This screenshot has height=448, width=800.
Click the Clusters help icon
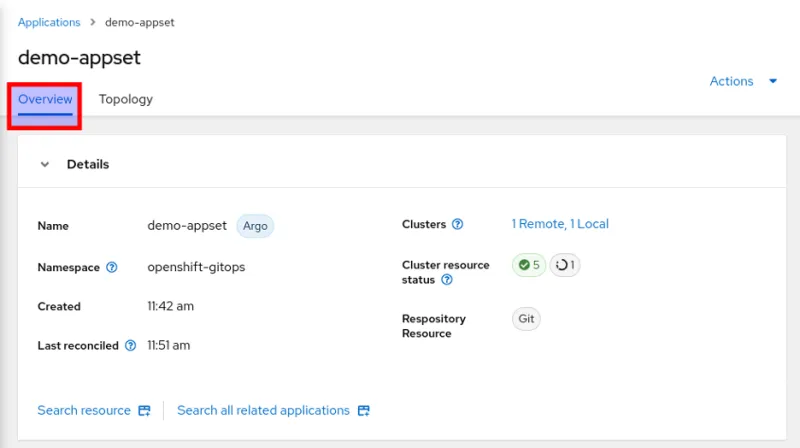pyautogui.click(x=457, y=225)
